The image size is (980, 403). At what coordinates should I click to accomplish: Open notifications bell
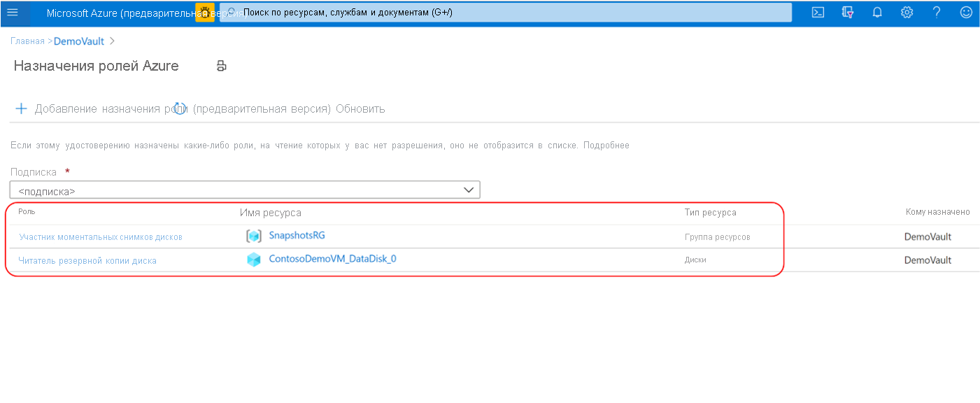click(877, 13)
